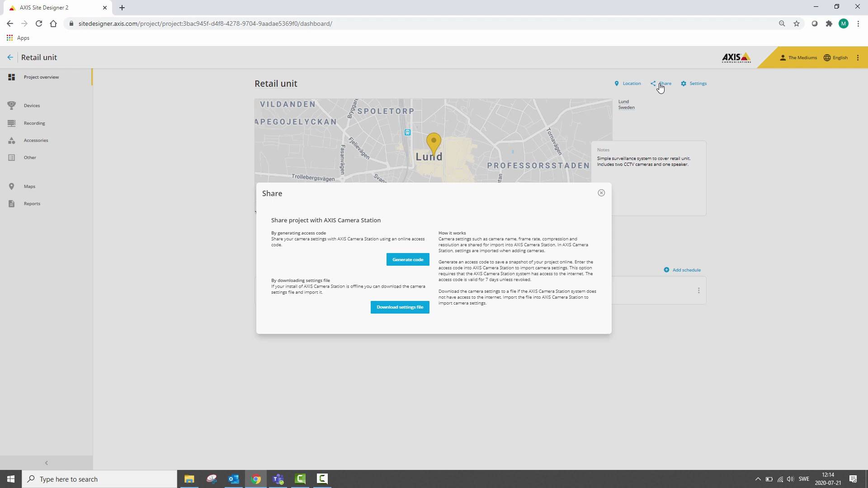Click the Generate code button
The height and width of the screenshot is (488, 868).
point(408,259)
